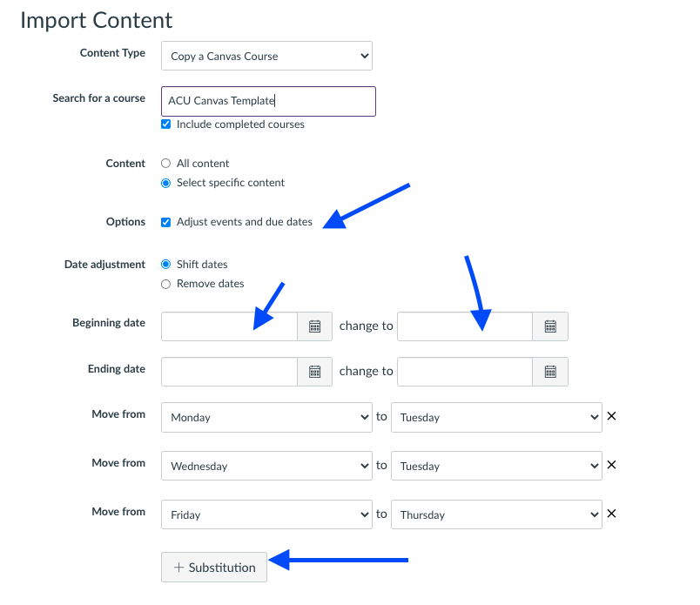
Task: Add a new day Substitution
Action: [214, 568]
